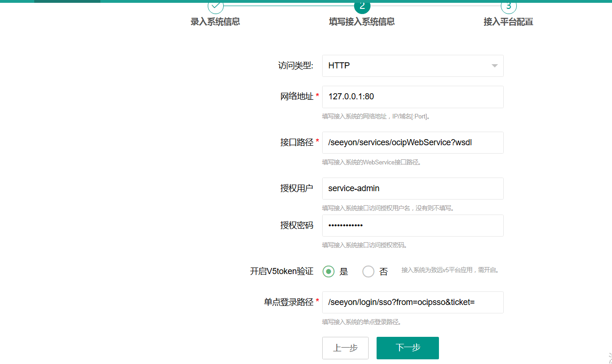Image resolution: width=612 pixels, height=364 pixels.
Task: Click the hint 填写接入系统接口访问授权密码
Action: [364, 245]
